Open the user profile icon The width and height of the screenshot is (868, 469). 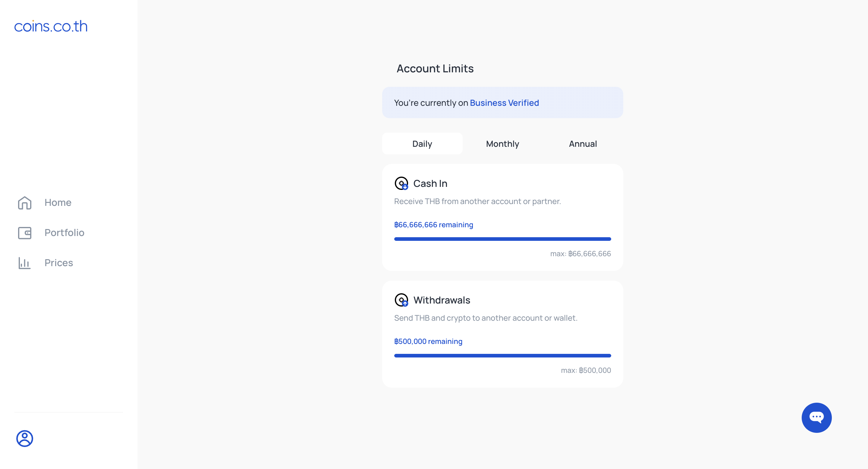25,438
